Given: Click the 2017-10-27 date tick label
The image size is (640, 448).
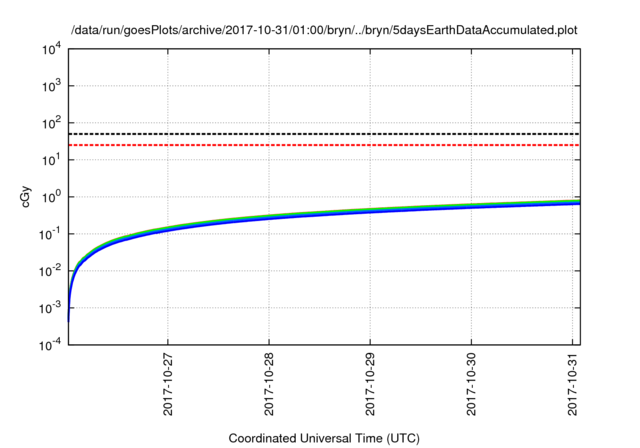Looking at the screenshot, I should tap(168, 384).
